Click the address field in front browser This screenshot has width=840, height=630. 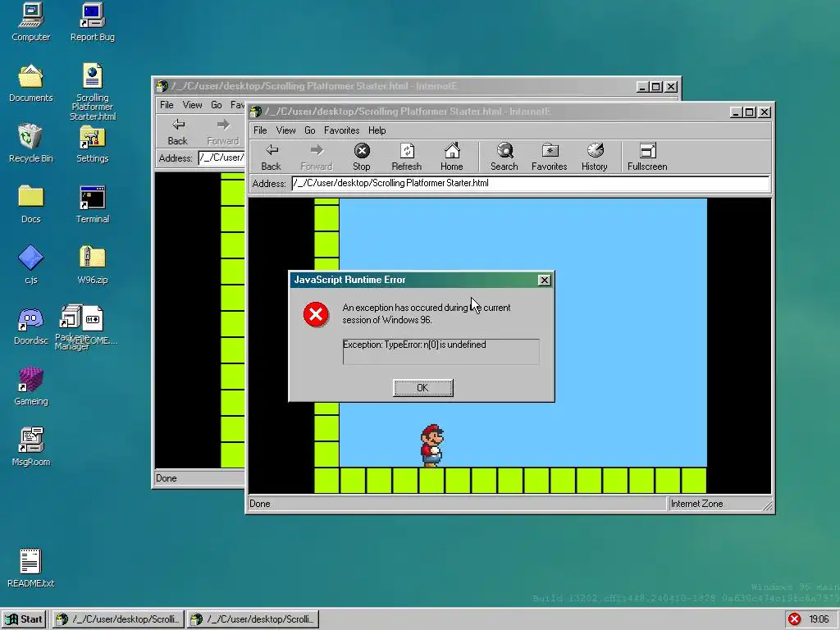(531, 183)
